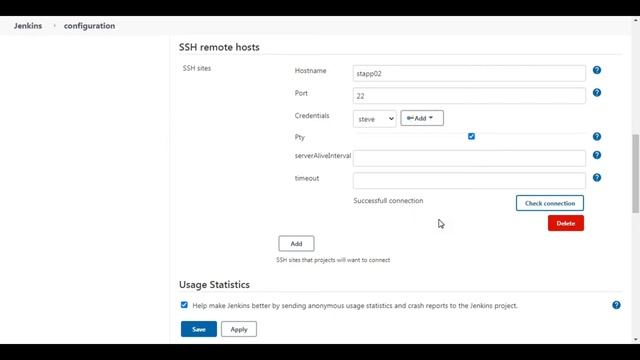Image resolution: width=640 pixels, height=360 pixels.
Task: Click the 'SSH sites' label
Action: (197, 68)
